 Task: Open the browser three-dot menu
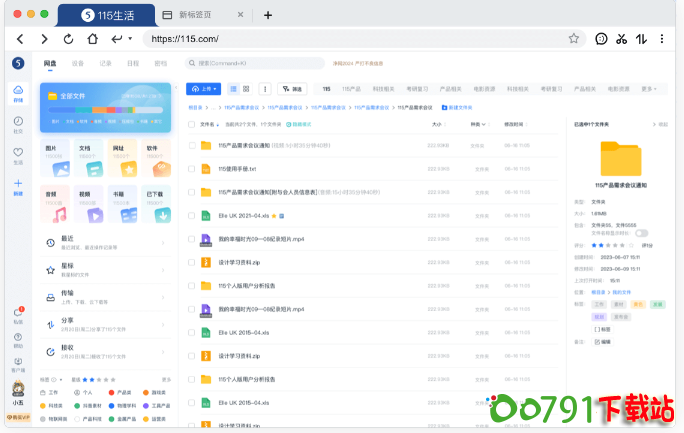tap(662, 39)
